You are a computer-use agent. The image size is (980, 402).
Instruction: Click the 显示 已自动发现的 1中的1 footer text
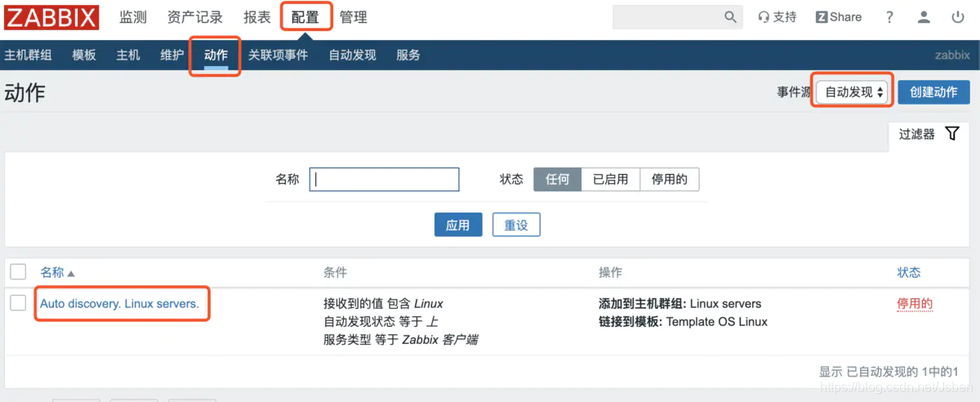click(x=889, y=371)
